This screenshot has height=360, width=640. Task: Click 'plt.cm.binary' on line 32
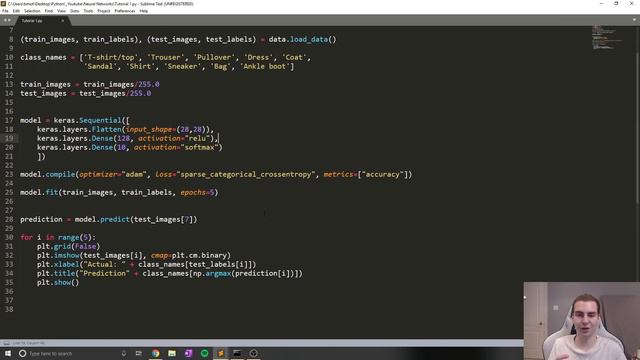coord(199,256)
